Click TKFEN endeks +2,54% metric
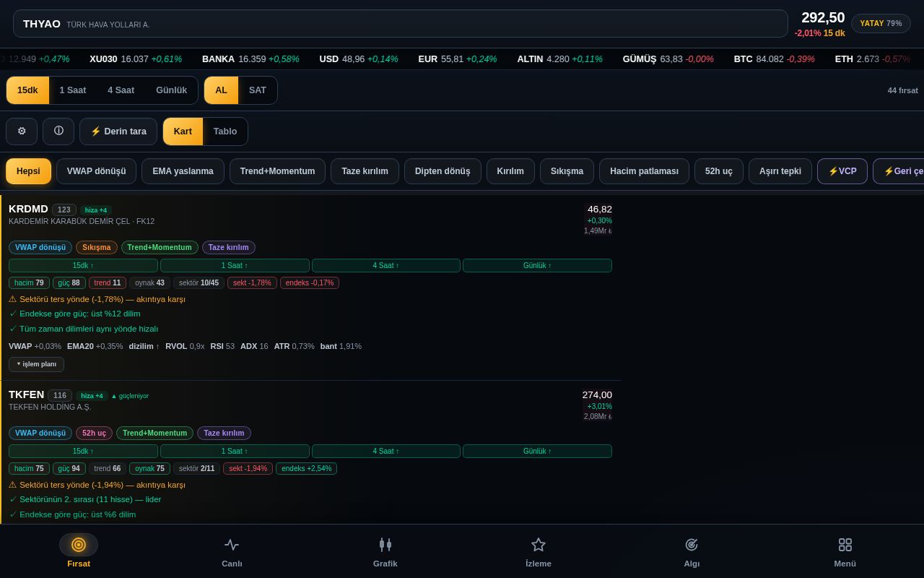 [x=306, y=468]
